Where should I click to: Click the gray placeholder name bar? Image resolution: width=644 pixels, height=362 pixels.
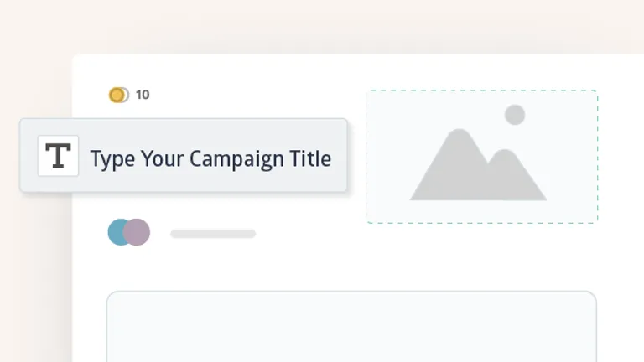(x=213, y=234)
